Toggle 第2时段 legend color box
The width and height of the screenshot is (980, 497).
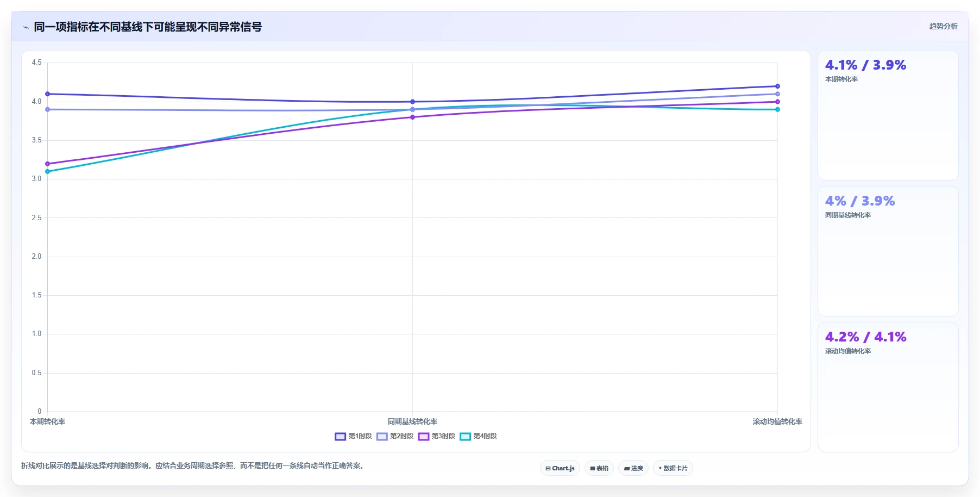(382, 436)
